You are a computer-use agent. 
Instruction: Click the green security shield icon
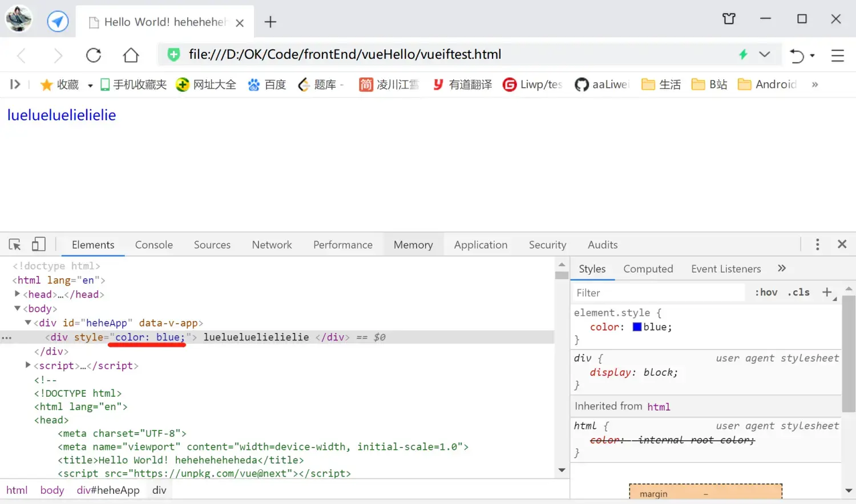coord(173,55)
